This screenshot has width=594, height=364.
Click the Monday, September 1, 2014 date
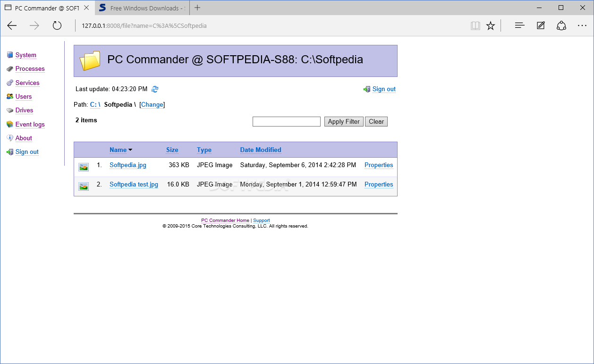tap(298, 185)
